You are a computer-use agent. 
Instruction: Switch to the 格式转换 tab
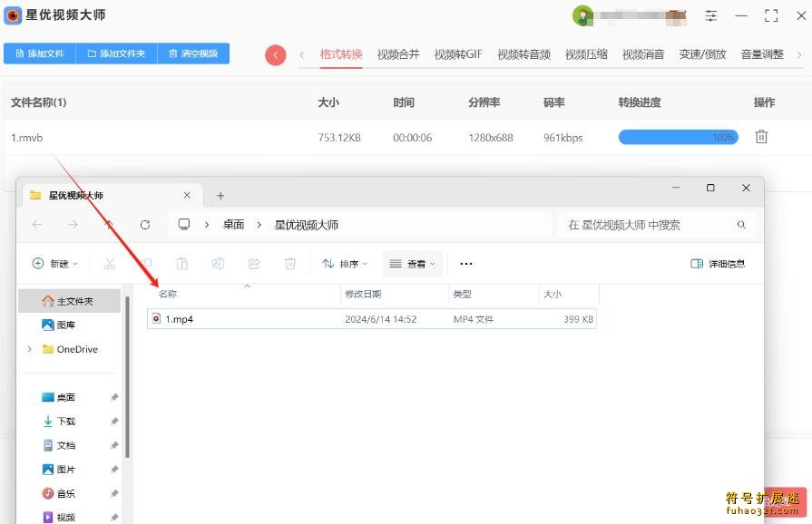(x=341, y=54)
